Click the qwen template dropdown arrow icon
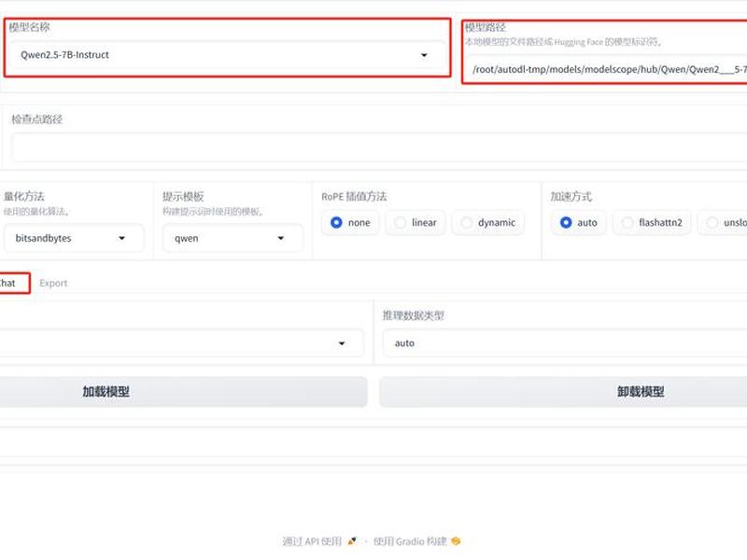Viewport: 747px width, 560px height. coord(281,238)
